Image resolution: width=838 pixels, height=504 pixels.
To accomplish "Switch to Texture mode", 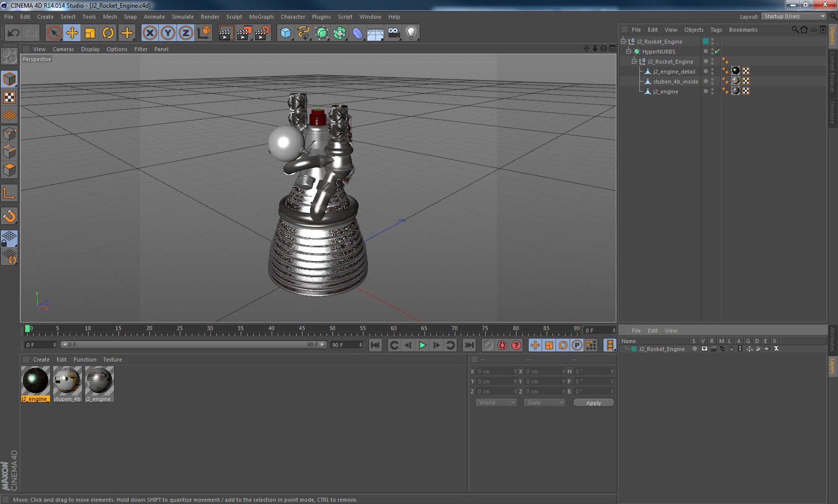I will (9, 97).
